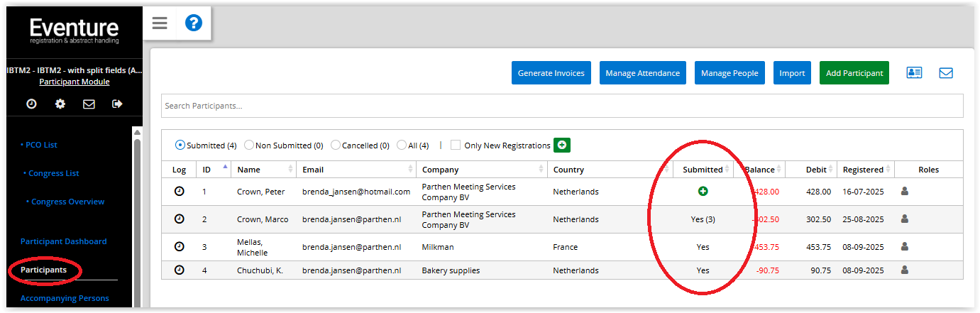The image size is (980, 313).
Task: Sort the table by Balance column
Action: 759,170
